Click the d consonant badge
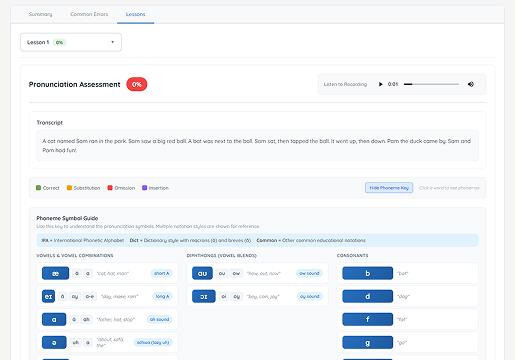Image resolution: width=515 pixels, height=360 pixels. click(367, 296)
